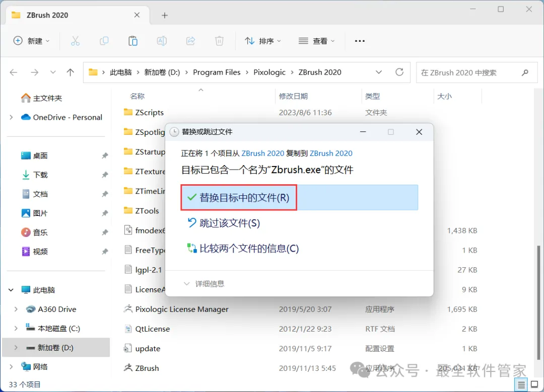This screenshot has width=544, height=392.
Task: Click the search magnifier icon
Action: [x=525, y=72]
